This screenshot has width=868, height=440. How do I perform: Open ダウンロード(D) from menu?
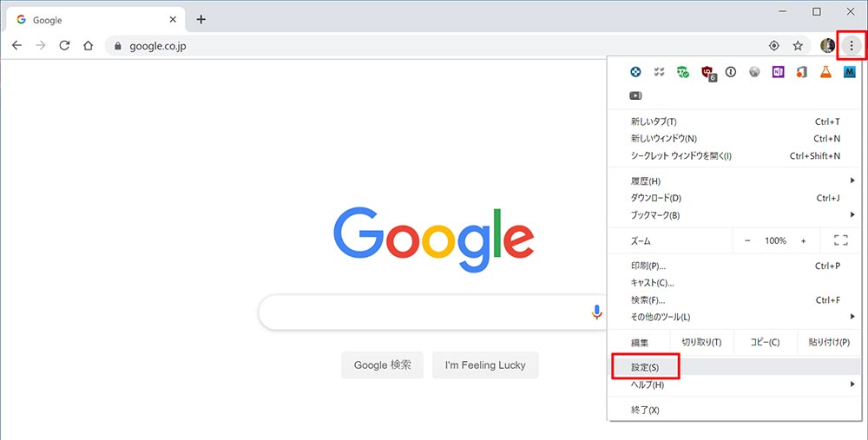pyautogui.click(x=734, y=198)
